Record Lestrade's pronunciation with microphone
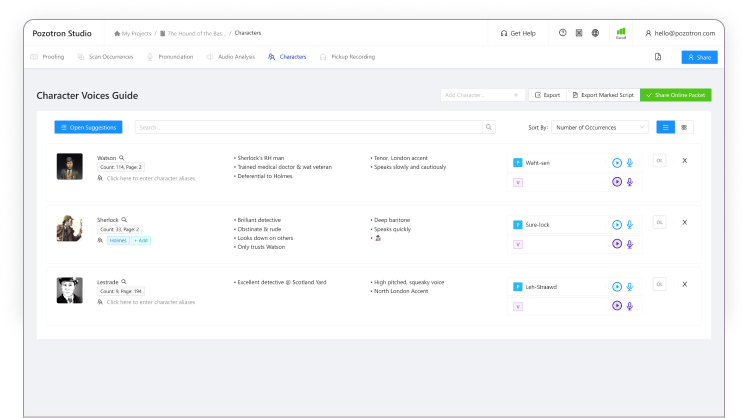748x418 pixels. [630, 287]
